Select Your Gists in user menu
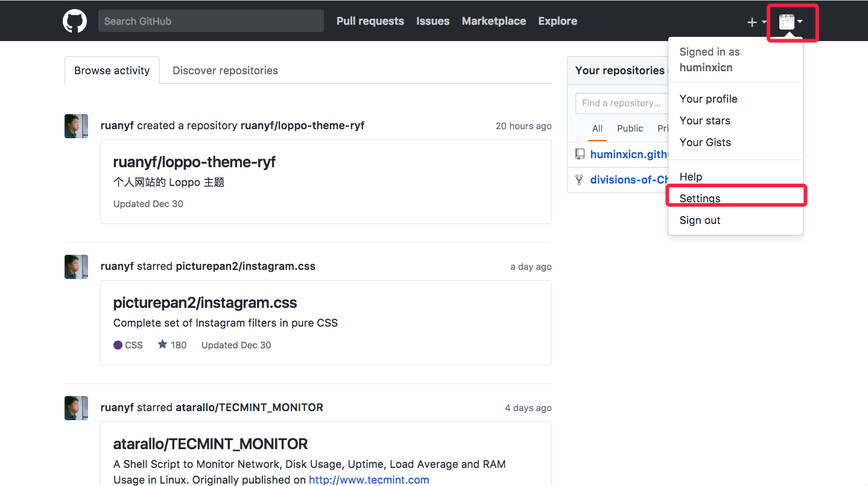Viewport: 868px width, 486px height. [735, 142]
